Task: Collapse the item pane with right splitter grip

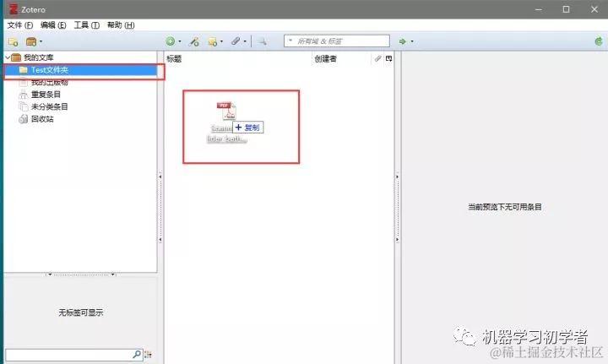Action: 398,208
